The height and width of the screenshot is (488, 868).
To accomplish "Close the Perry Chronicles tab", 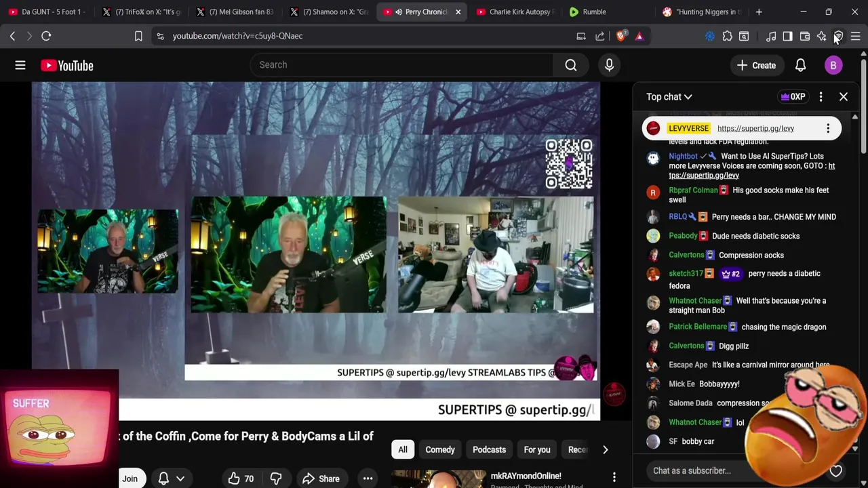I will (458, 12).
